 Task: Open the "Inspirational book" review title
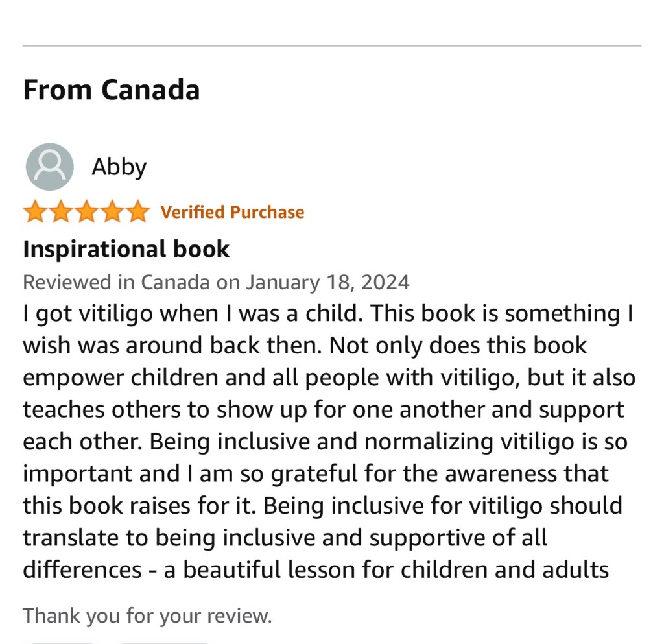click(126, 249)
